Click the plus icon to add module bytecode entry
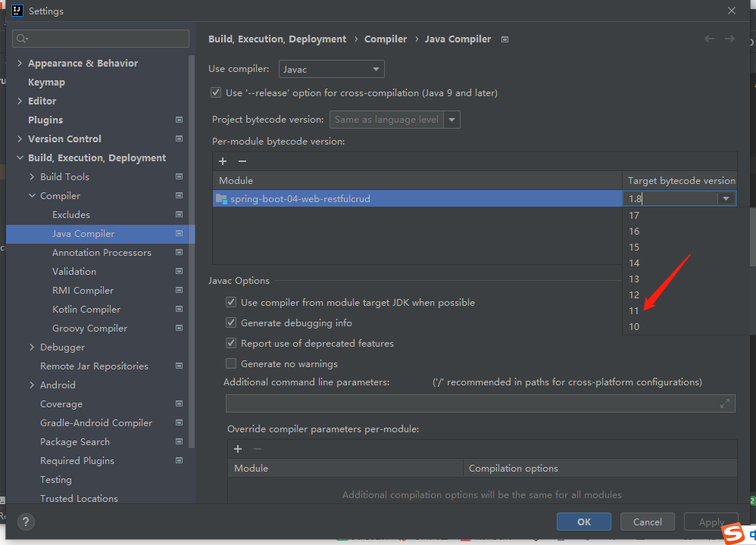The height and width of the screenshot is (545, 756). [222, 161]
